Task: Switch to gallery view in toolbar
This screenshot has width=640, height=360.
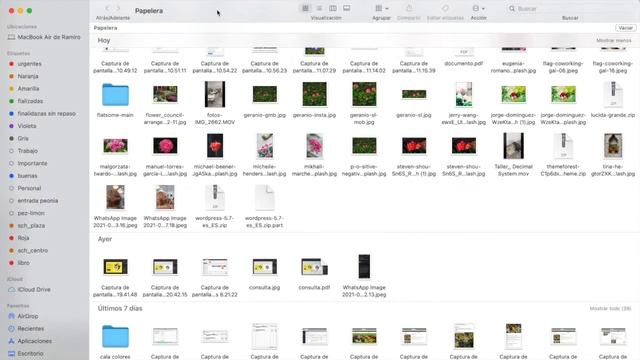Action: pyautogui.click(x=347, y=8)
